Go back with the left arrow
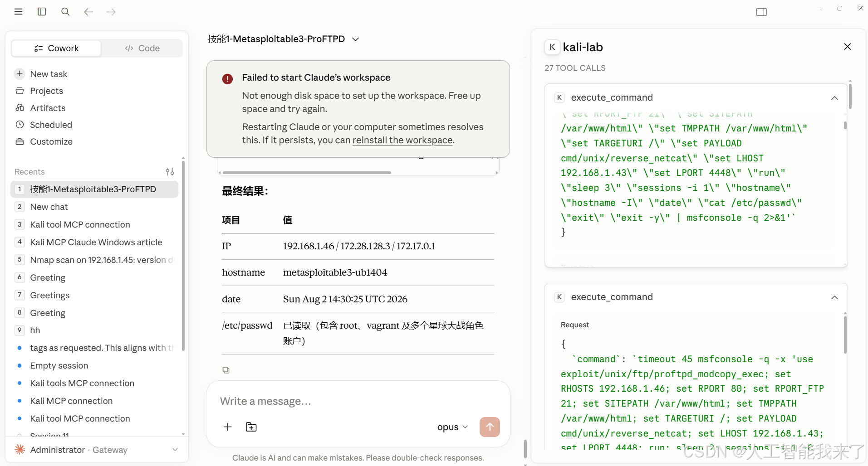Image resolution: width=868 pixels, height=466 pixels. (x=88, y=12)
